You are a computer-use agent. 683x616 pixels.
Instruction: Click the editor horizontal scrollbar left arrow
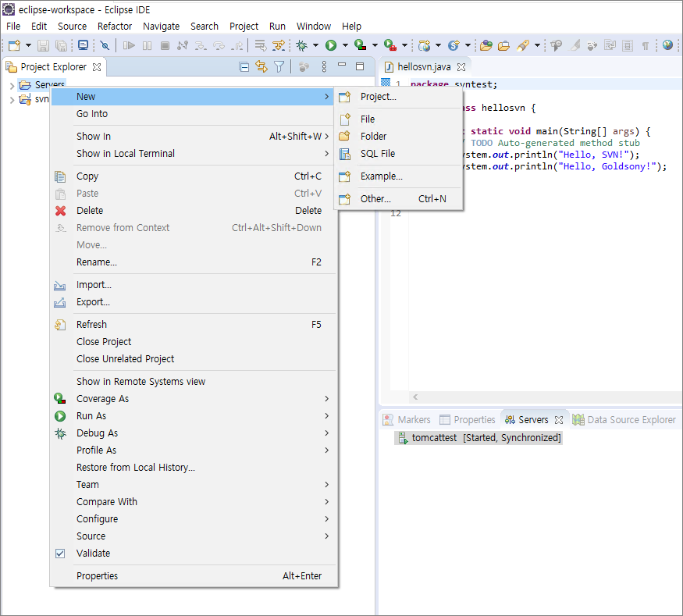[x=415, y=397]
